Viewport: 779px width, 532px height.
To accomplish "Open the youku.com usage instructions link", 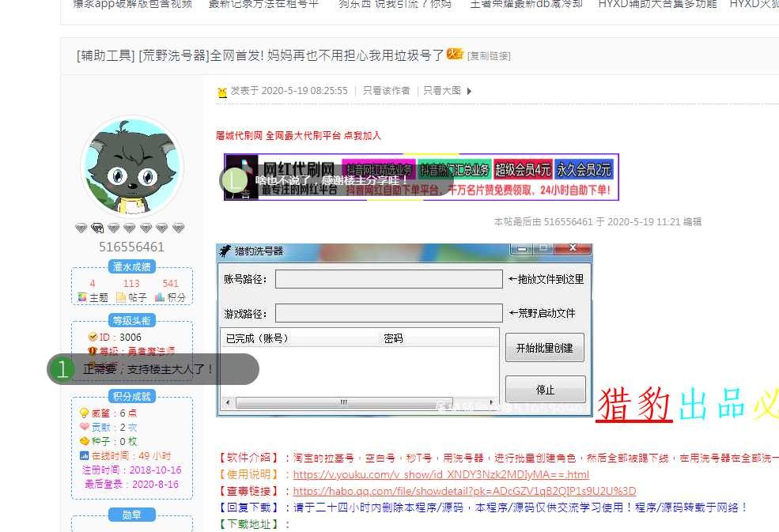I will [441, 474].
